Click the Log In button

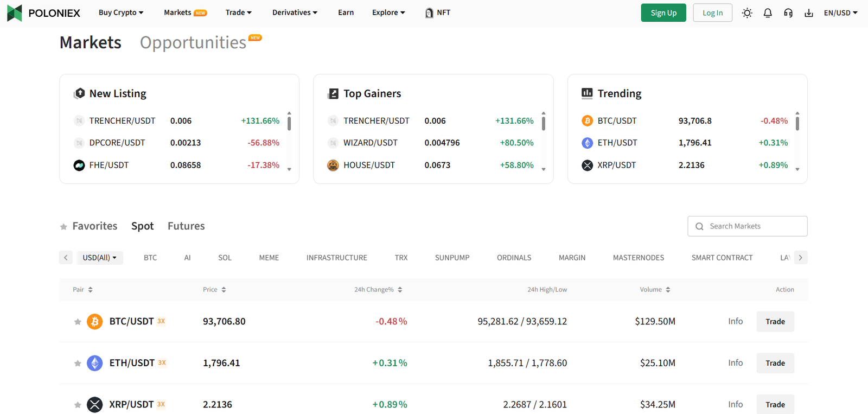pyautogui.click(x=713, y=13)
